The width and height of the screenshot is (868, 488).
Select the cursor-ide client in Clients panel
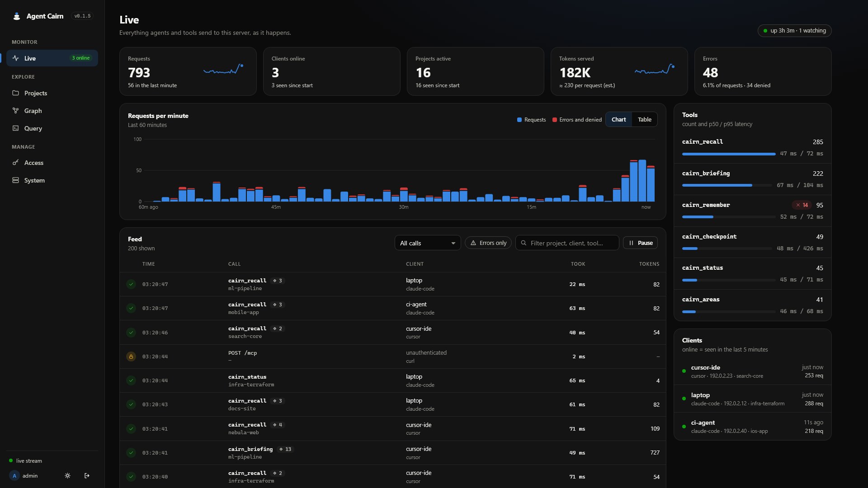[752, 371]
